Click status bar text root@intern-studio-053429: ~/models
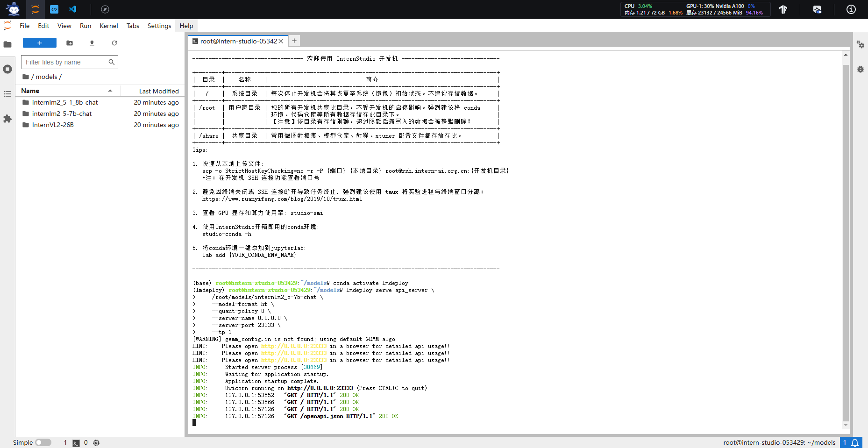 point(779,442)
